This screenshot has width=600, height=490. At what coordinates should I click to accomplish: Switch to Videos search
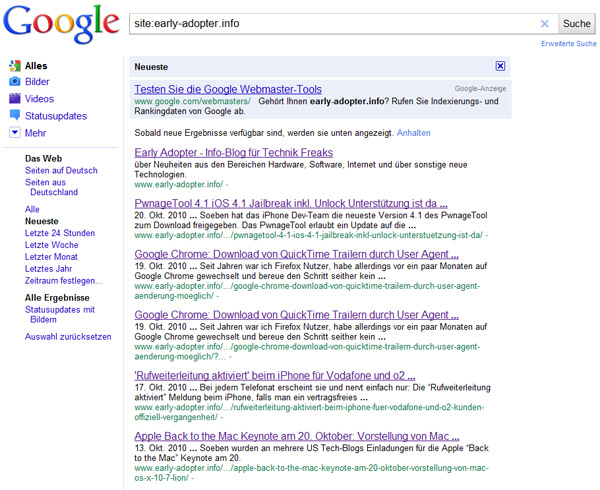[39, 99]
